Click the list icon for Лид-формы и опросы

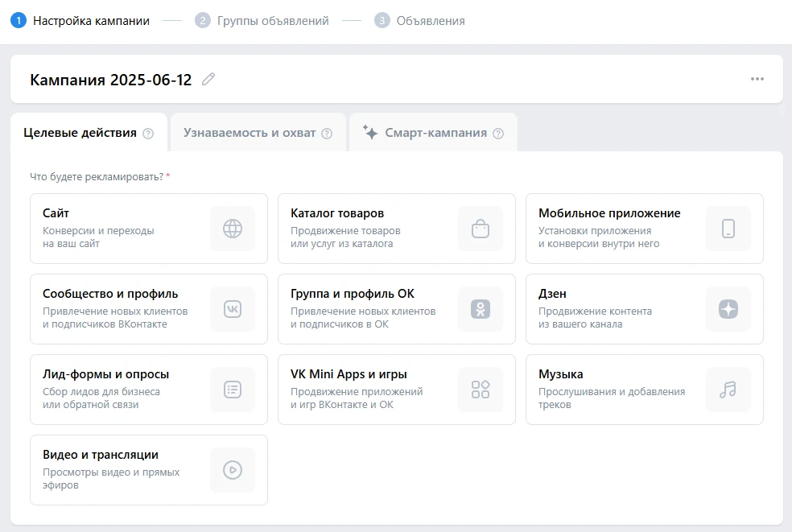click(233, 390)
